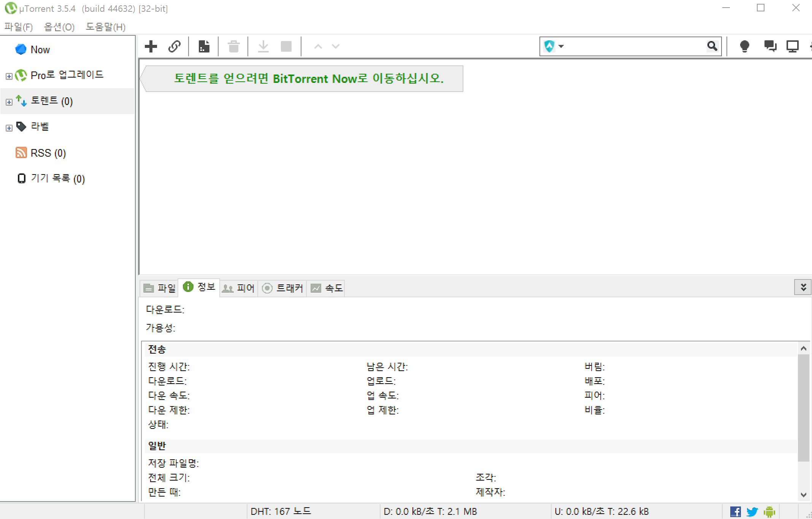This screenshot has width=812, height=519.
Task: Click the remote monitor icon in toolbar
Action: coord(793,46)
